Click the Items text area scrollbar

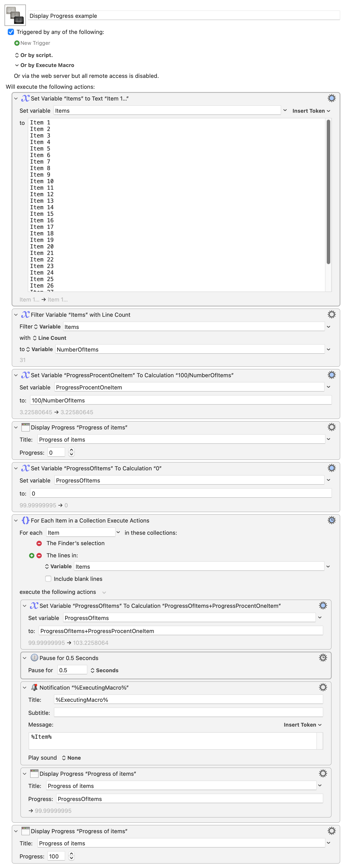click(328, 192)
